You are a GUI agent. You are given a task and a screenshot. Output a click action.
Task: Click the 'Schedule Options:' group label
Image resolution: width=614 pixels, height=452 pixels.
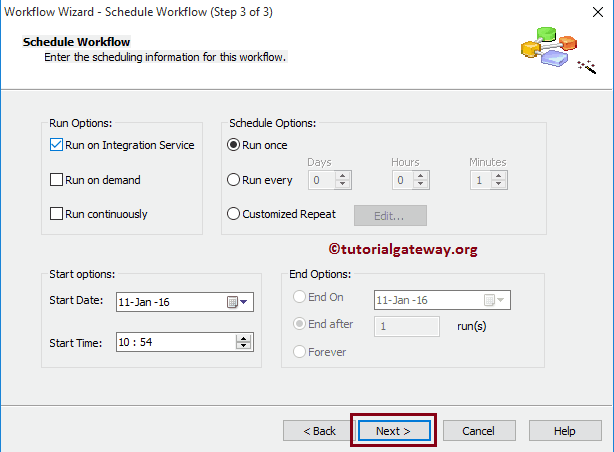tap(273, 123)
